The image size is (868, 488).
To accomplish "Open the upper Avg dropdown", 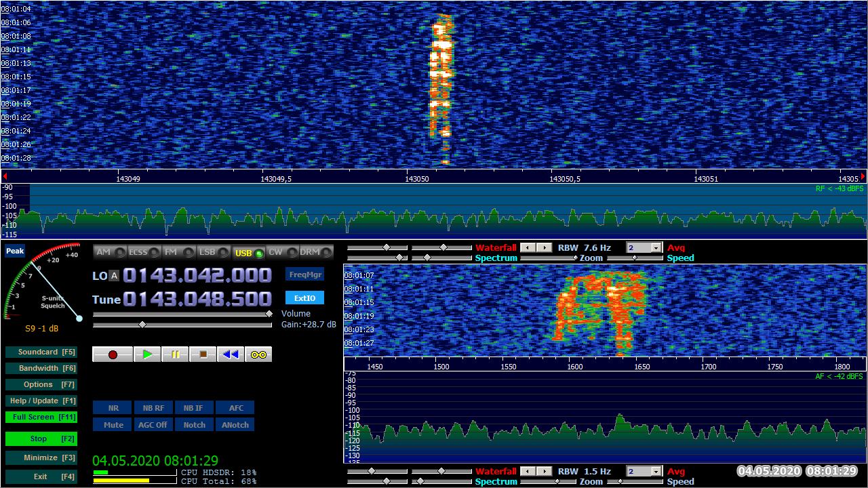I will [656, 248].
